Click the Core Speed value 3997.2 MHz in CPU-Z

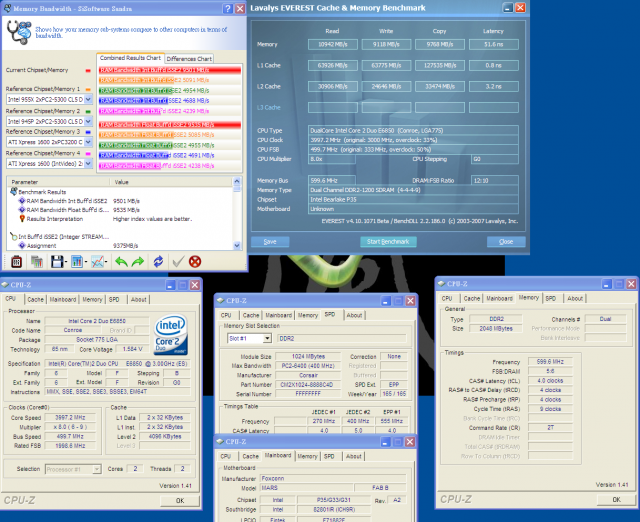tap(70, 418)
